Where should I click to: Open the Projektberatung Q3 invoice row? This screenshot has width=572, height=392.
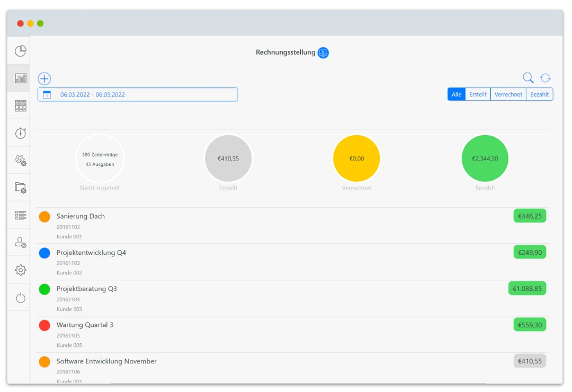coord(292,298)
